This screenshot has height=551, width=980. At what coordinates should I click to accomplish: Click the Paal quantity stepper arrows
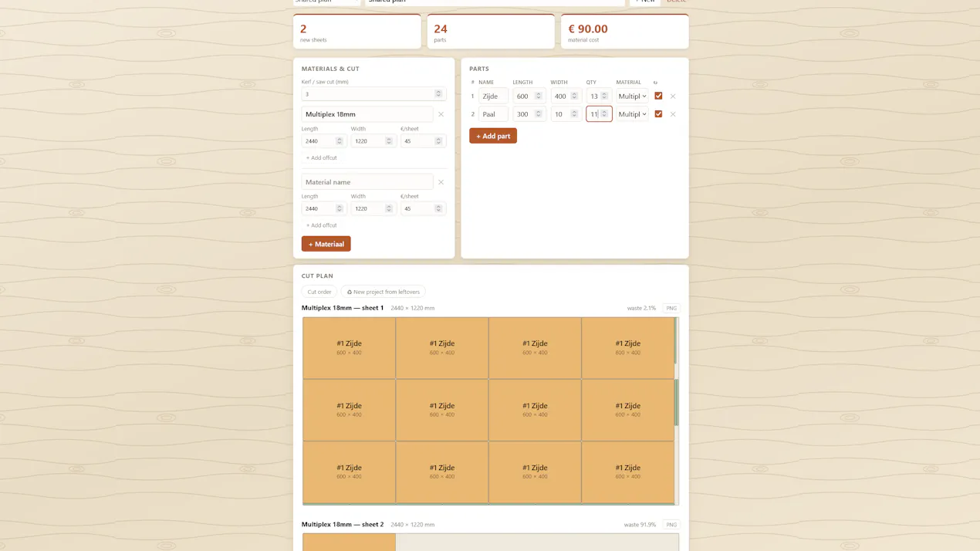click(x=604, y=113)
